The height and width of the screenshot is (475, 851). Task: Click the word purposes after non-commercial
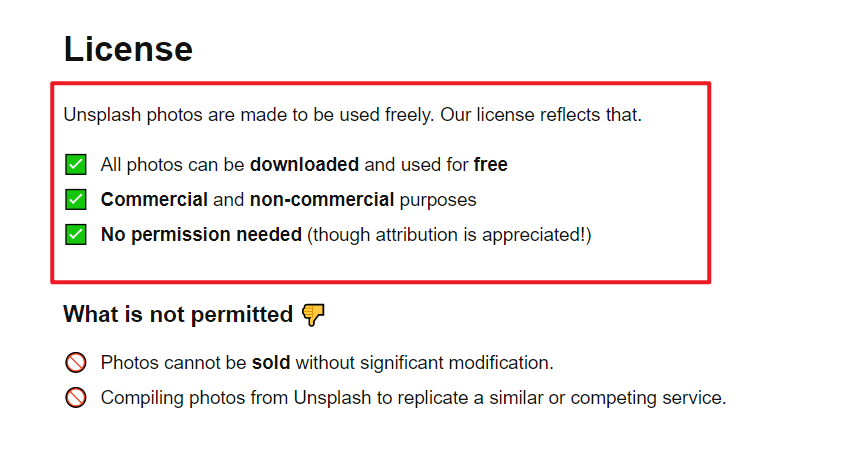point(438,200)
